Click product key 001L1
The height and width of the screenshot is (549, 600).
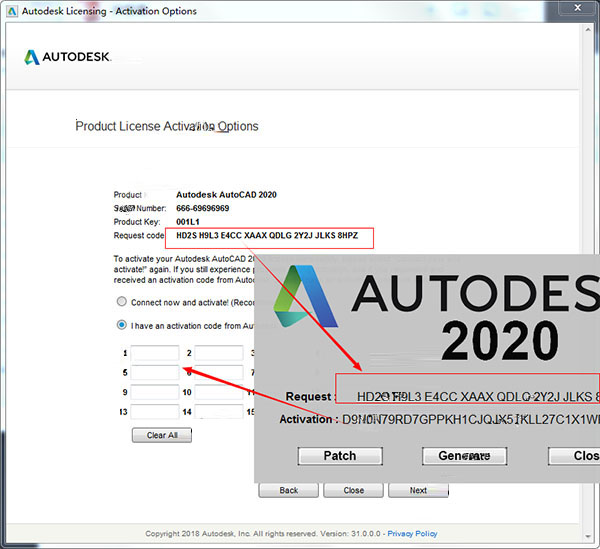click(x=188, y=222)
